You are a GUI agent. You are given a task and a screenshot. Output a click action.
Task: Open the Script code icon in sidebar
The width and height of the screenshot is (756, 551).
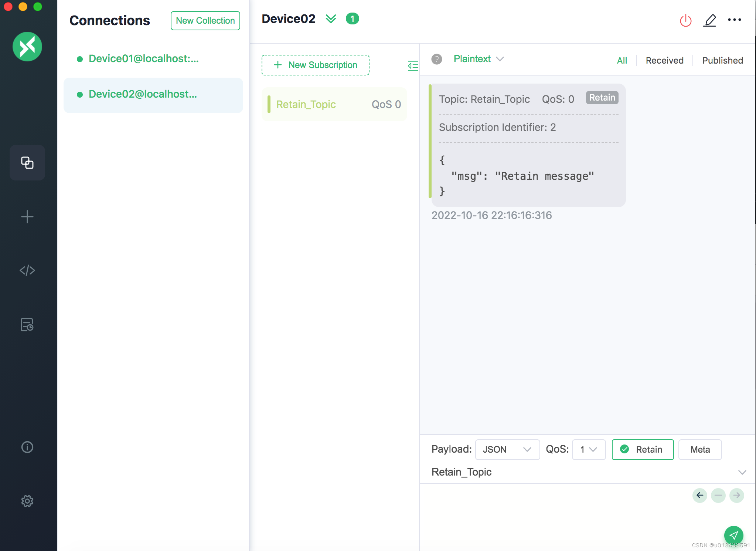pyautogui.click(x=27, y=270)
